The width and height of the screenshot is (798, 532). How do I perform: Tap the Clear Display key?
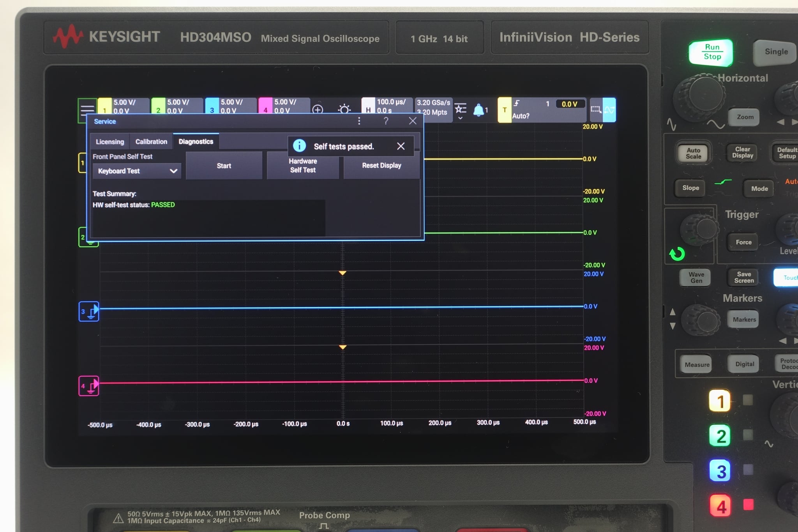pos(742,152)
